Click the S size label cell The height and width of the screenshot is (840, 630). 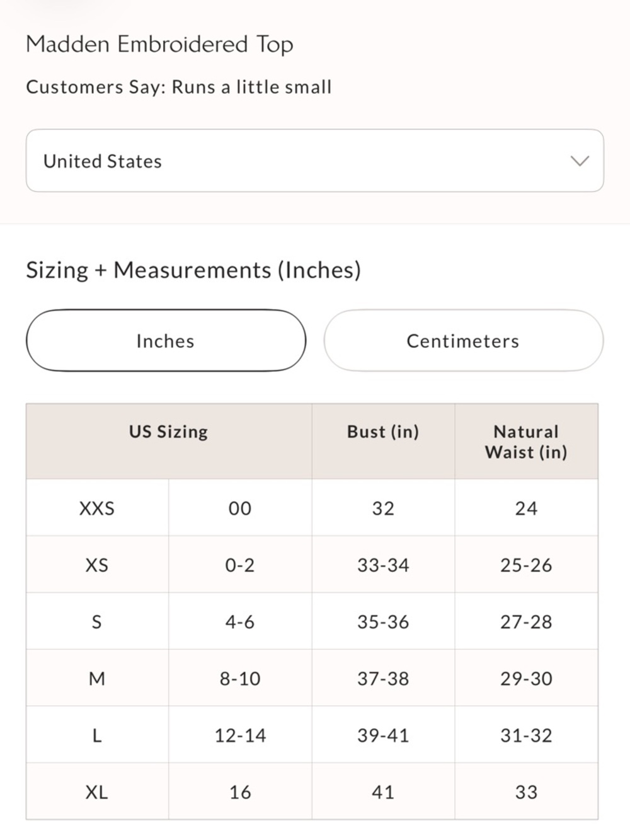[x=97, y=621]
